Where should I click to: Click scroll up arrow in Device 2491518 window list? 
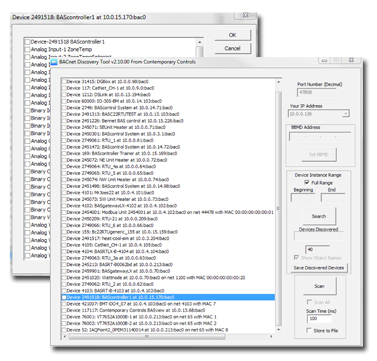tap(199, 42)
